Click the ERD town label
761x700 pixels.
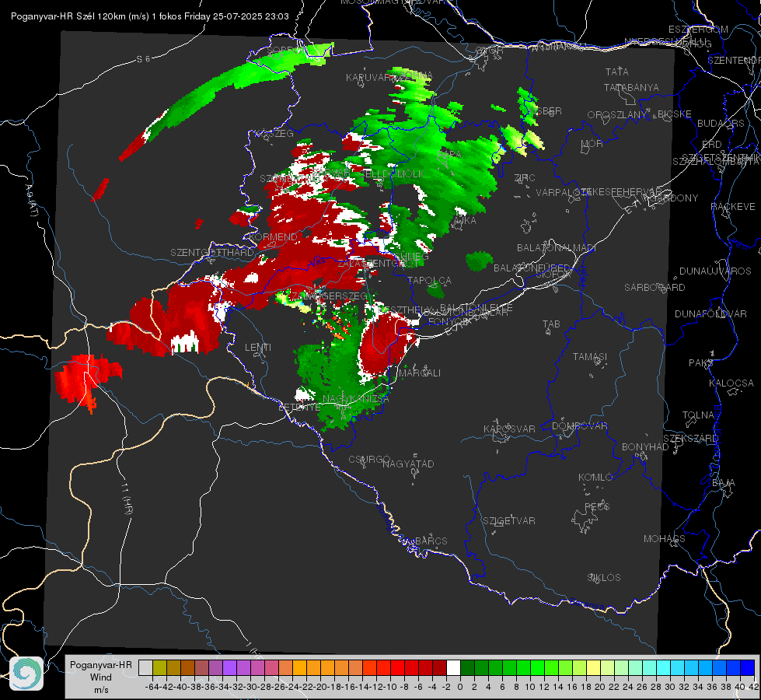(711, 145)
